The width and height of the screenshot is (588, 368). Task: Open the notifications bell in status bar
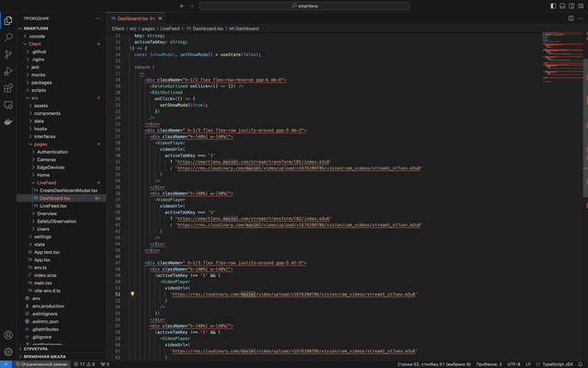click(580, 364)
